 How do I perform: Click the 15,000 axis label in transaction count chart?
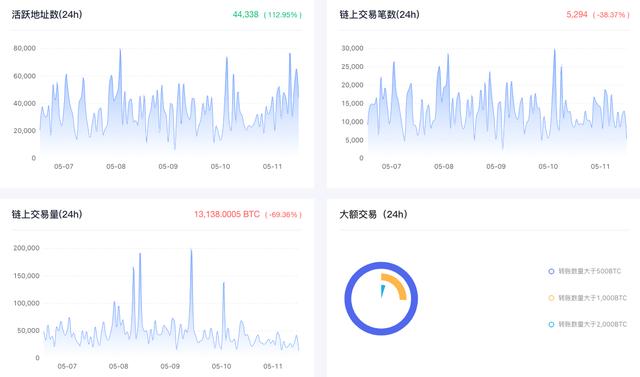352,103
